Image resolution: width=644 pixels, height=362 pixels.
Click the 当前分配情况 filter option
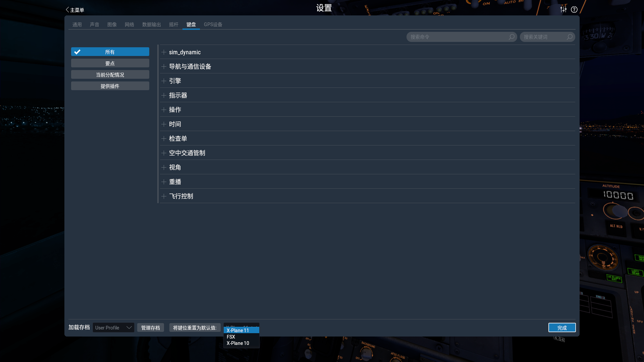110,74
